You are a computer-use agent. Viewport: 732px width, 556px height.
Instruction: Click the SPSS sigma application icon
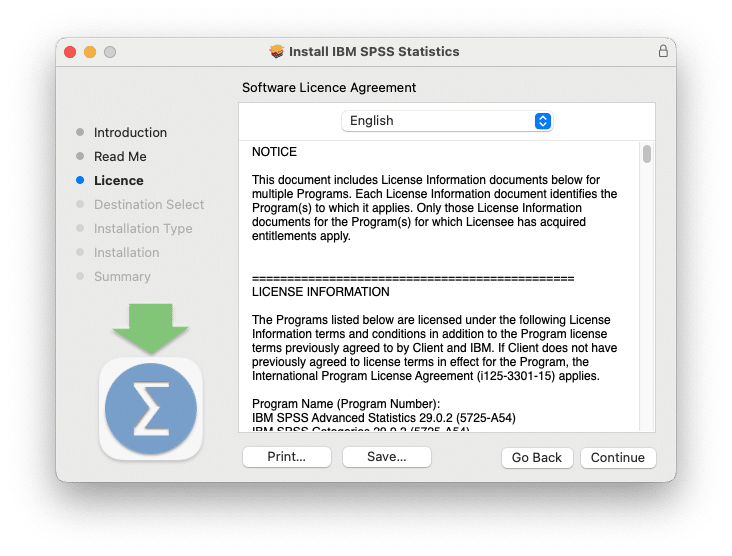pyautogui.click(x=151, y=408)
